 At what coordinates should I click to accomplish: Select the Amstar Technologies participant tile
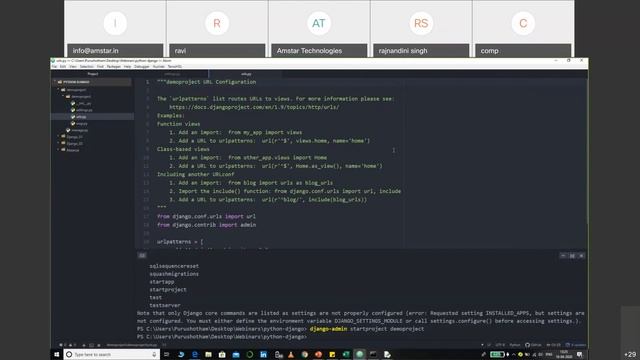pyautogui.click(x=319, y=29)
